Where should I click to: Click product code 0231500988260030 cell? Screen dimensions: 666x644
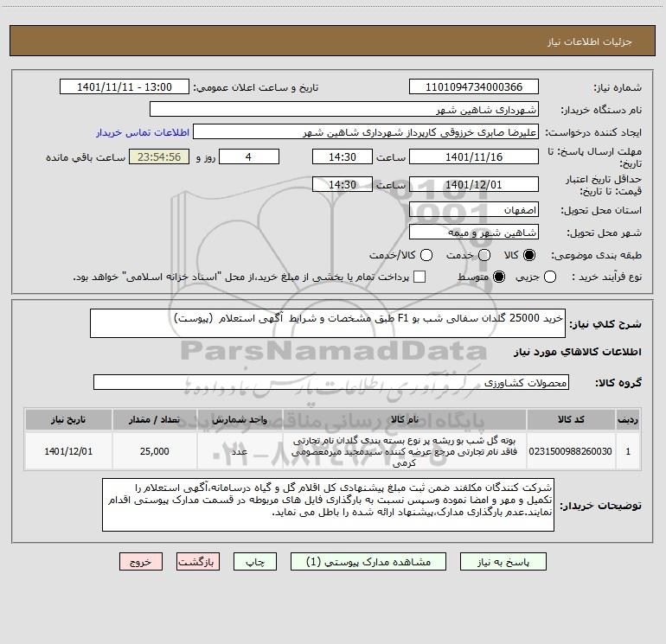571,451
